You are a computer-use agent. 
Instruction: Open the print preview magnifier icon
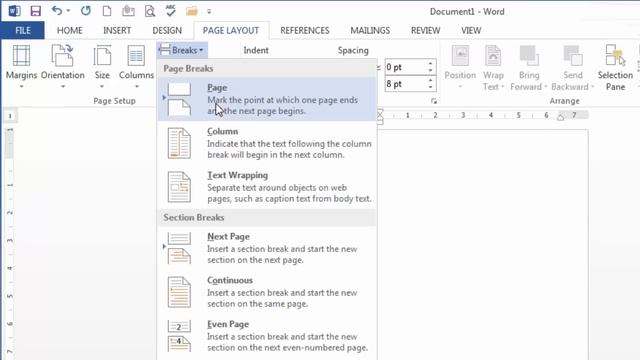[x=150, y=11]
